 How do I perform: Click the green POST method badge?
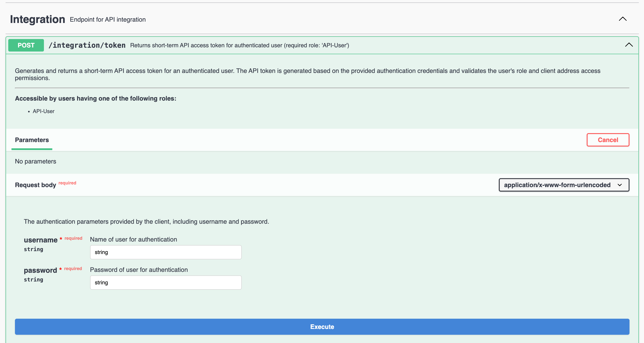click(26, 45)
